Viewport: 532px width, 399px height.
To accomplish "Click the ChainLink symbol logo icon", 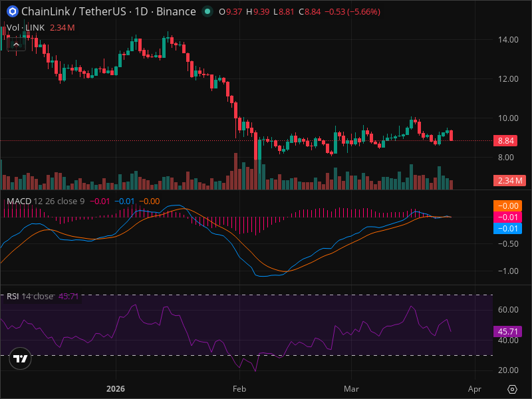I will point(13,11).
